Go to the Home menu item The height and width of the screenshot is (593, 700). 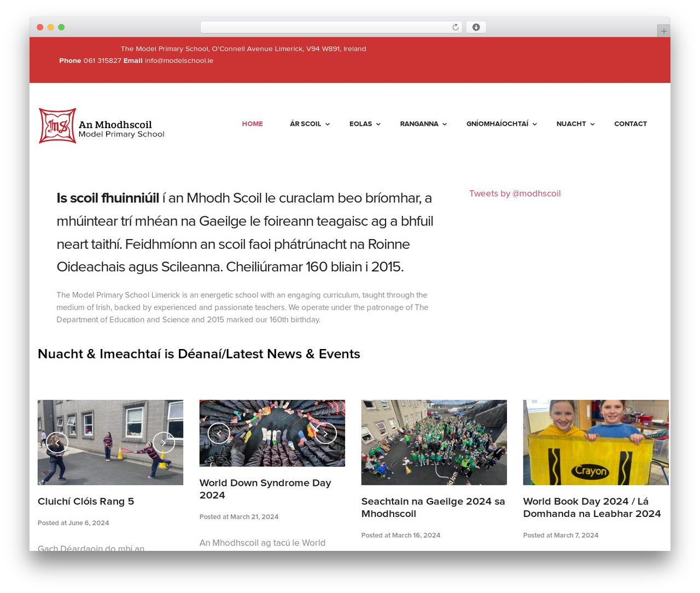tap(253, 124)
